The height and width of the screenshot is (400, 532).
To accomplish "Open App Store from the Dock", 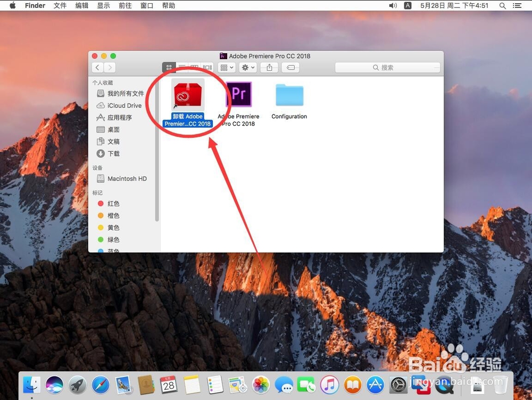I will click(375, 385).
